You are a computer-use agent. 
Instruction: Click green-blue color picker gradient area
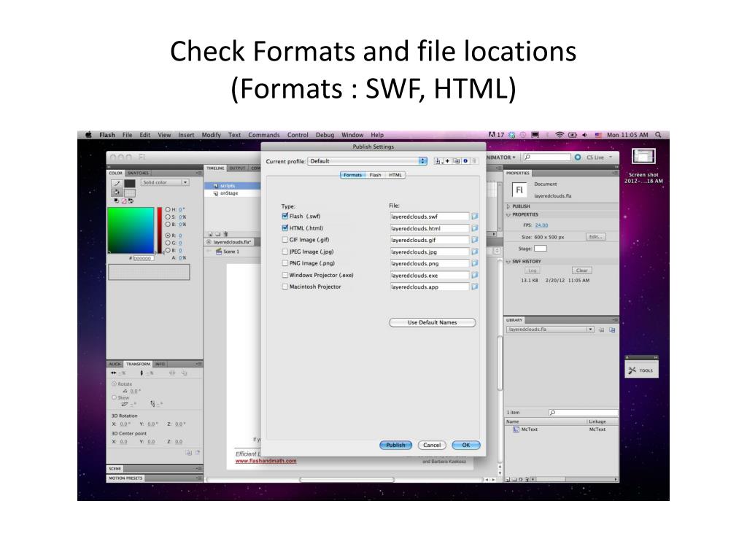[131, 230]
